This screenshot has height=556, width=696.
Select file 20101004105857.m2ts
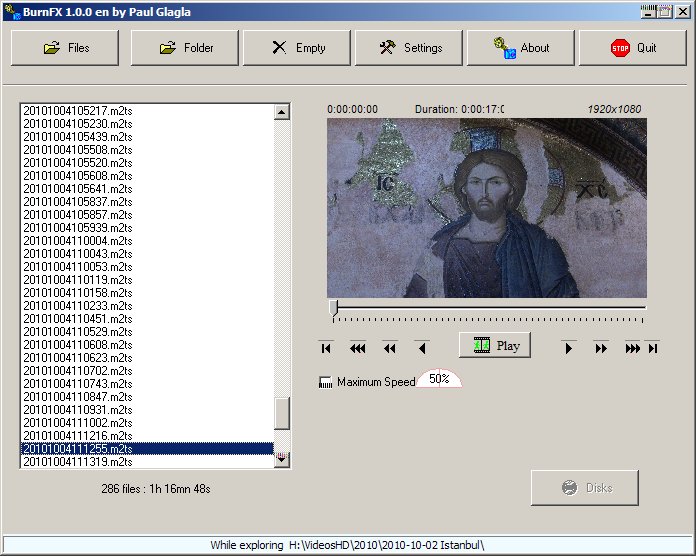pyautogui.click(x=147, y=215)
